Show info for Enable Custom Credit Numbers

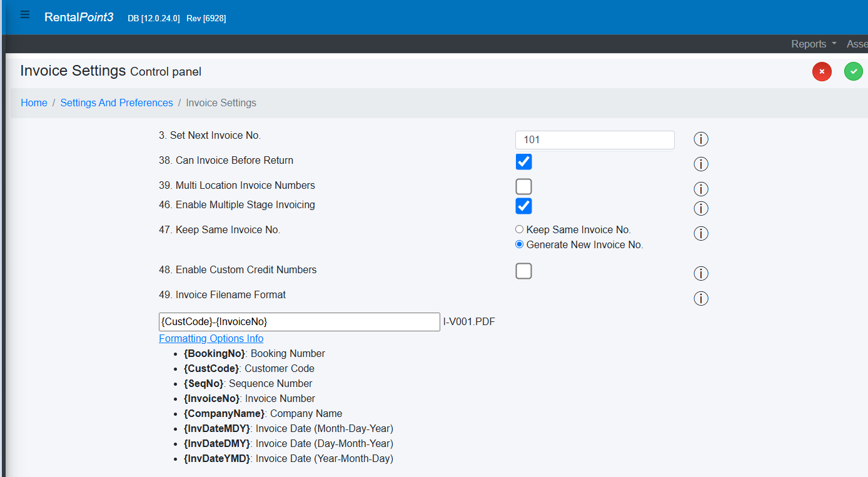(701, 274)
